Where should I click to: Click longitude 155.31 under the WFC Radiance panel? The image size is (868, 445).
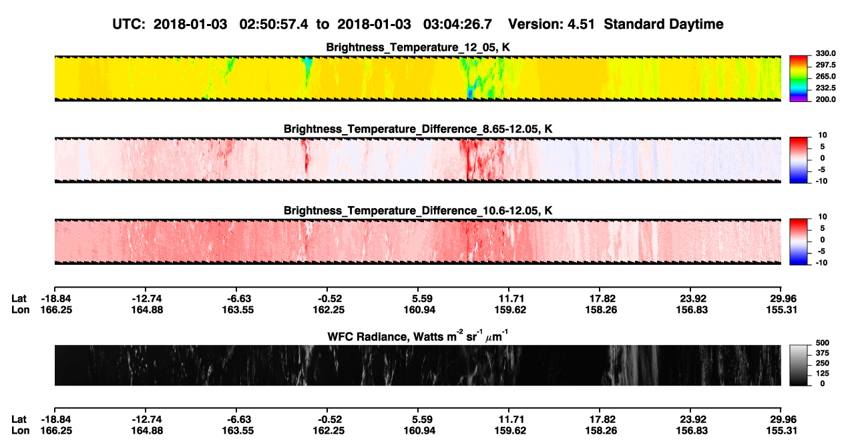tap(784, 430)
